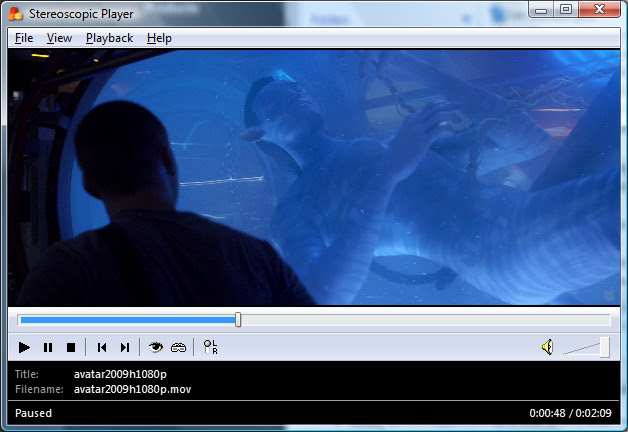
Task: Skip to the next track
Action: tap(125, 347)
